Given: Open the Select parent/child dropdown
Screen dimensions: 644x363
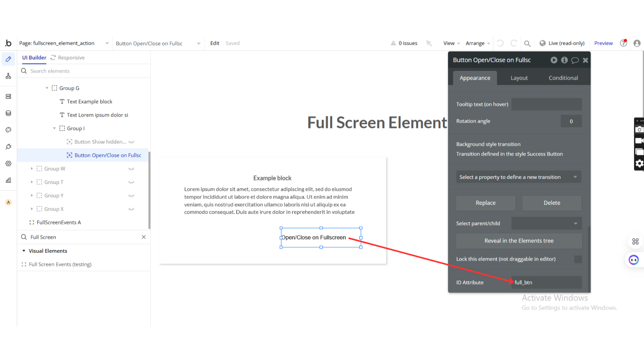Looking at the screenshot, I should (x=546, y=223).
